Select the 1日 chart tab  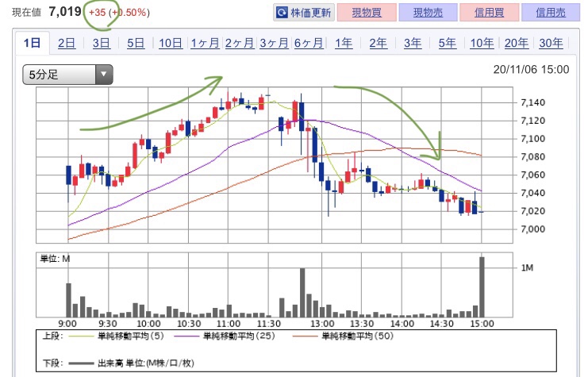click(x=32, y=43)
